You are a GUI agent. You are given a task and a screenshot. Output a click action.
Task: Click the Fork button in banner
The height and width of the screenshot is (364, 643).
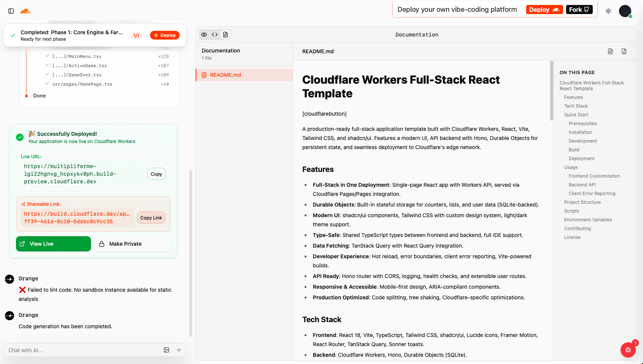(579, 10)
